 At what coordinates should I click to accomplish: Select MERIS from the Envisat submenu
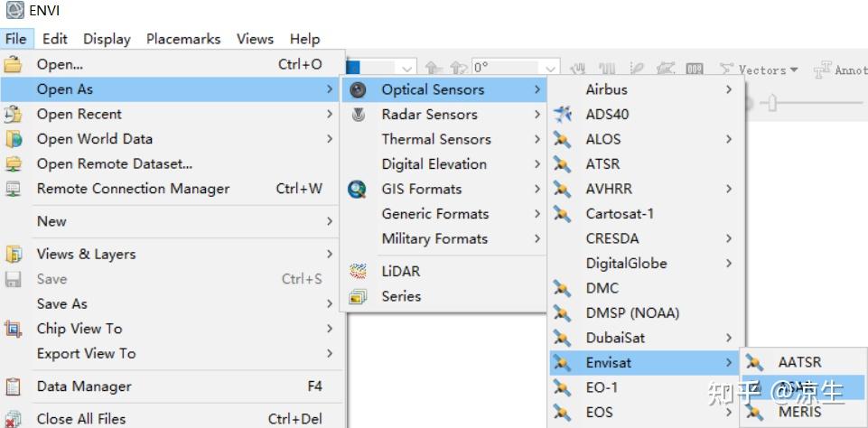(799, 412)
